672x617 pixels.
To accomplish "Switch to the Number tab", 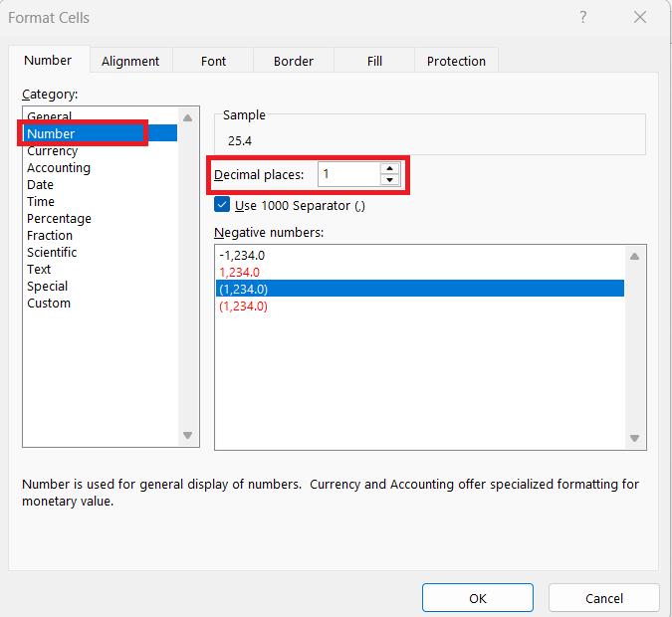I will [x=48, y=61].
